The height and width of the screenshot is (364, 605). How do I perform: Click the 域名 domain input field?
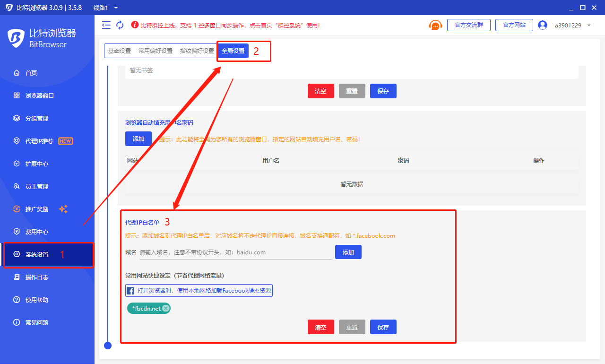[x=235, y=252]
